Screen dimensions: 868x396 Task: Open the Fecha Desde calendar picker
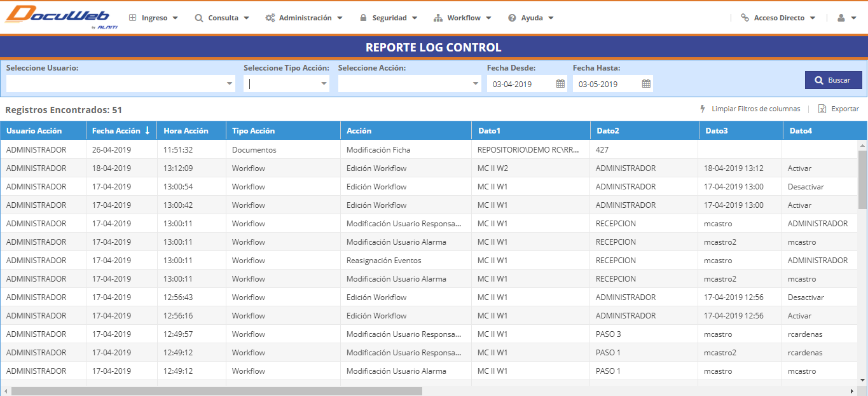(560, 83)
